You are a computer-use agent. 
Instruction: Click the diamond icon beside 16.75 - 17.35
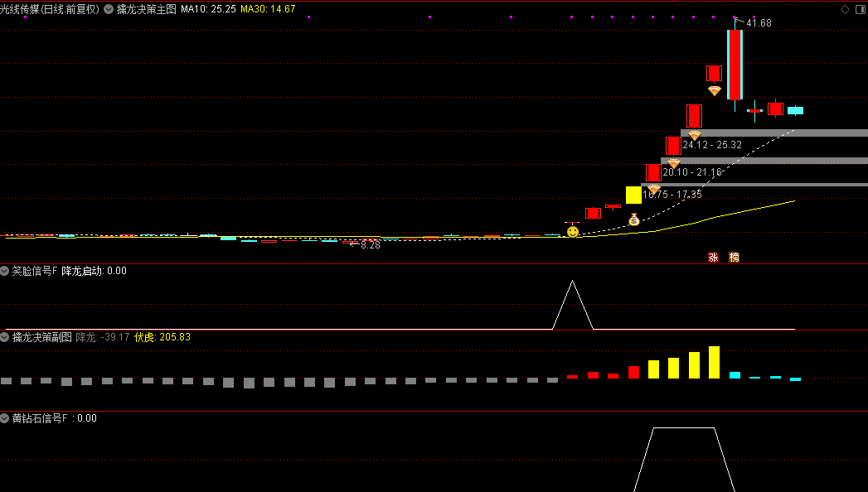coord(654,189)
